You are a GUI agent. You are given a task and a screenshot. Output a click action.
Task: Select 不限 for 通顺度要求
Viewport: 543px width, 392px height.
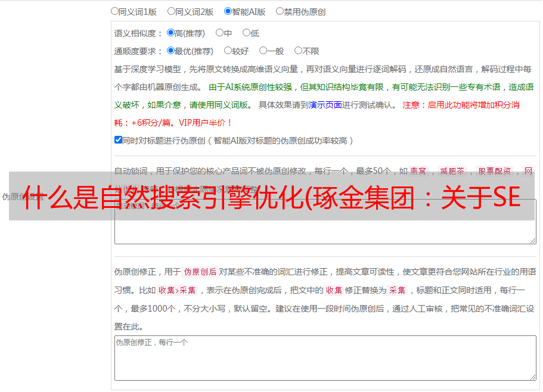[298, 51]
